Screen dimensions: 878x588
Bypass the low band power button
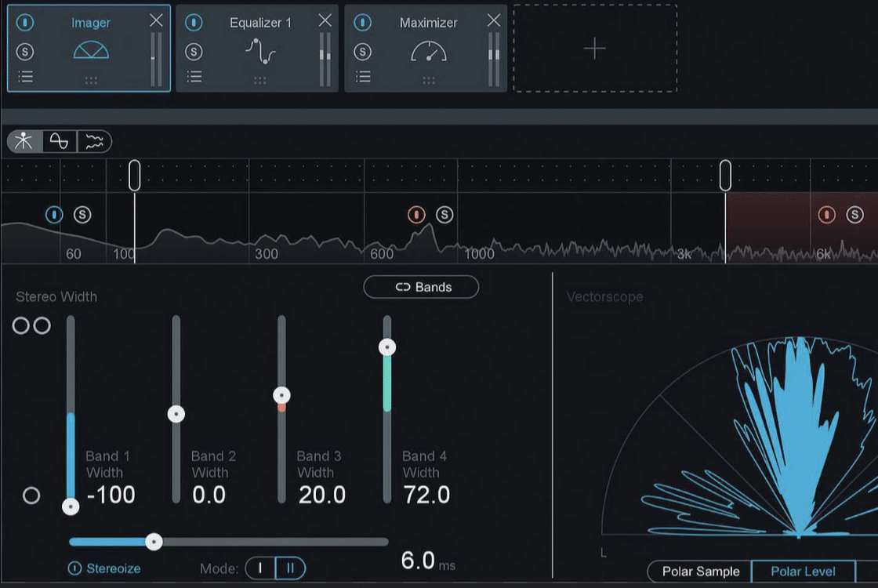tap(54, 215)
